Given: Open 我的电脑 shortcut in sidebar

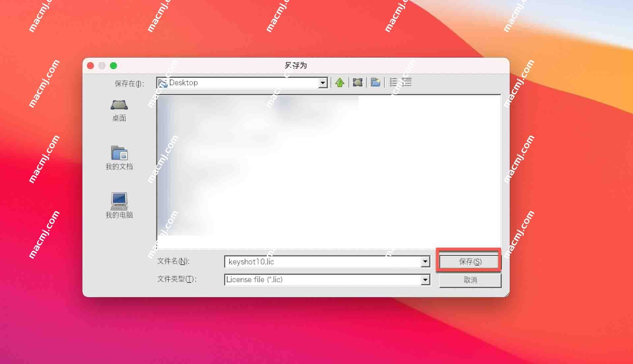Looking at the screenshot, I should point(119,205).
